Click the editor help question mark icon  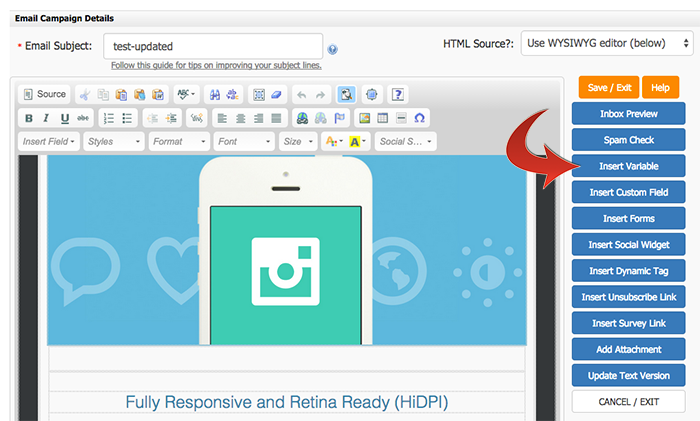[397, 95]
